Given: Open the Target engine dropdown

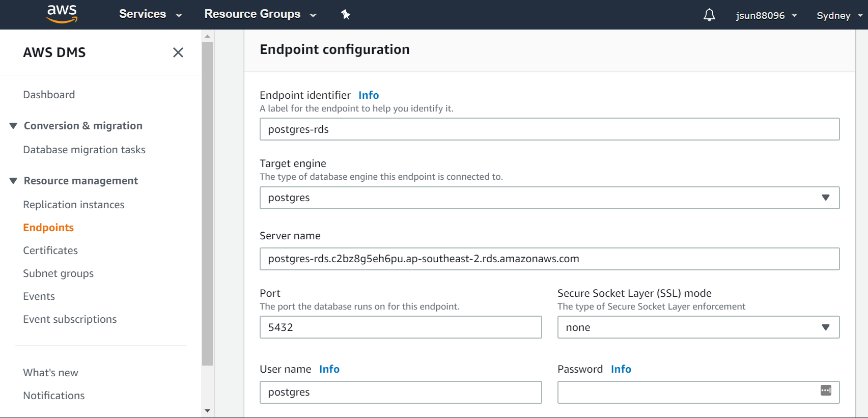Looking at the screenshot, I should (x=549, y=198).
